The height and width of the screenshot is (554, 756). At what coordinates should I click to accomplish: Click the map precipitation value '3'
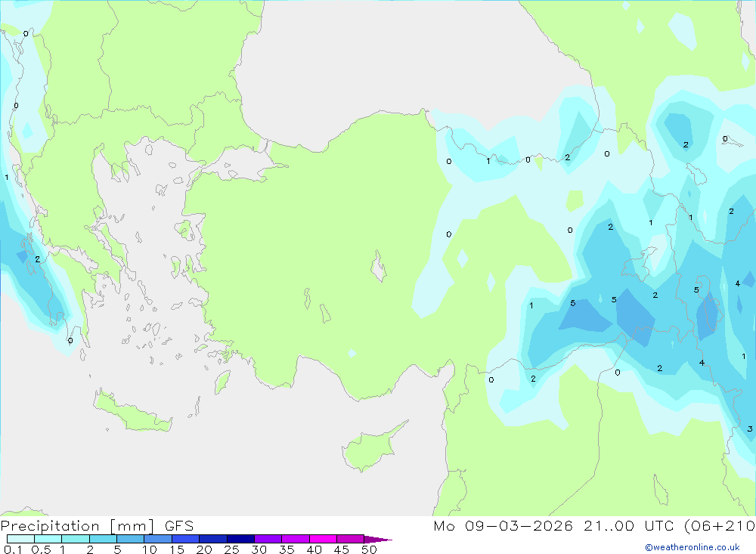point(750,429)
